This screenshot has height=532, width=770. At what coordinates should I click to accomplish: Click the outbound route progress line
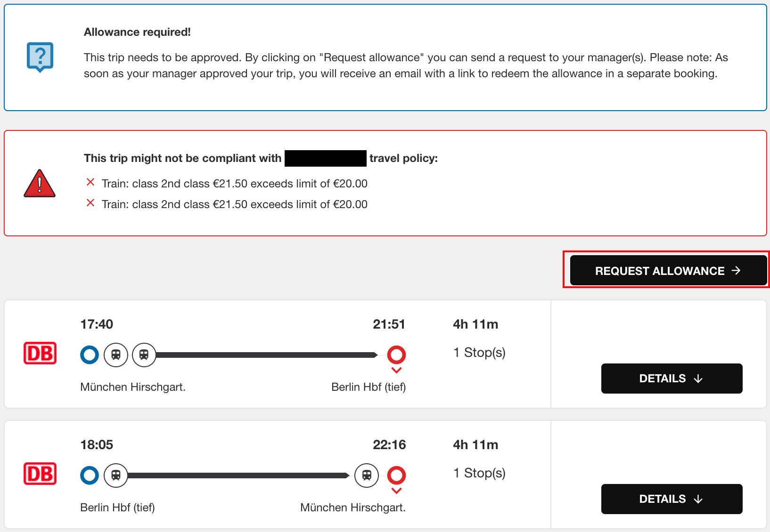(267, 355)
